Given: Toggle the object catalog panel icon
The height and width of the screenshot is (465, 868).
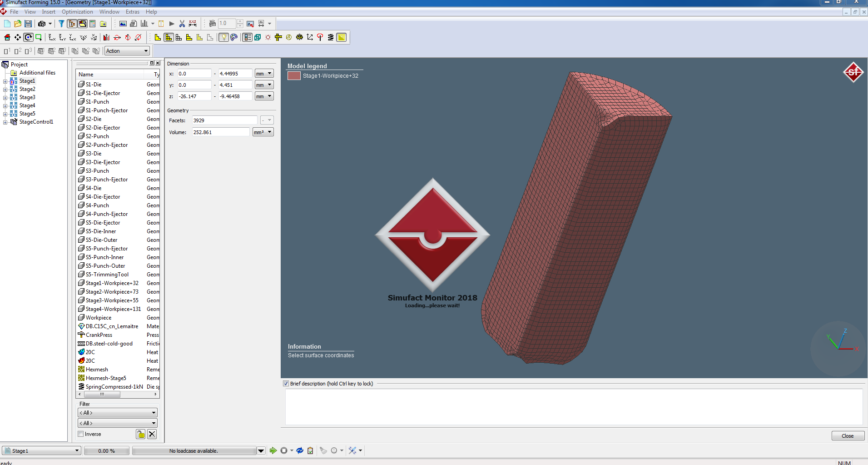Looking at the screenshot, I should click(83, 24).
